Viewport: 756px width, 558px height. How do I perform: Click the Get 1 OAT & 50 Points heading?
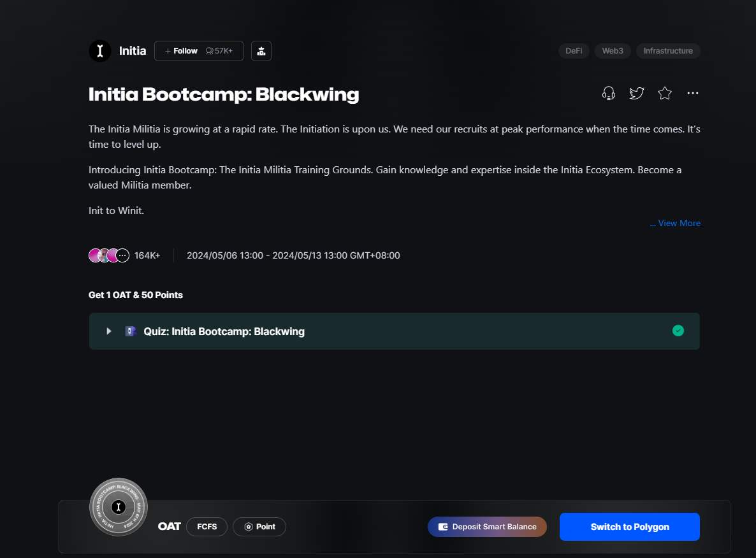pos(136,295)
